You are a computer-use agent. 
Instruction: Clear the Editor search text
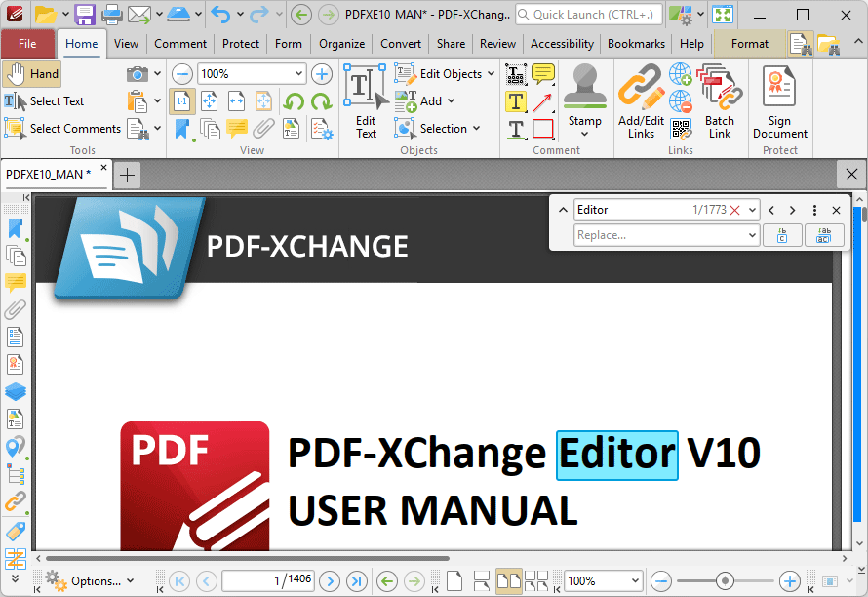click(734, 210)
